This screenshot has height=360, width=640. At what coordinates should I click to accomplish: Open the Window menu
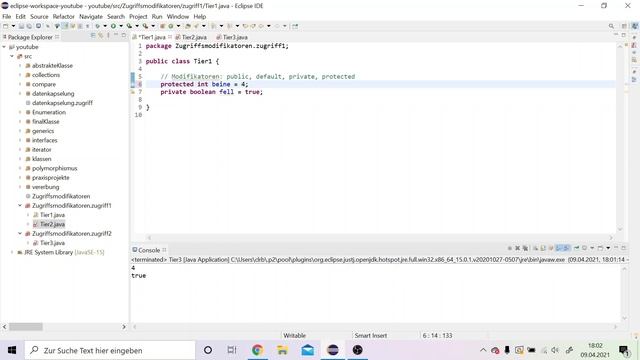178,16
